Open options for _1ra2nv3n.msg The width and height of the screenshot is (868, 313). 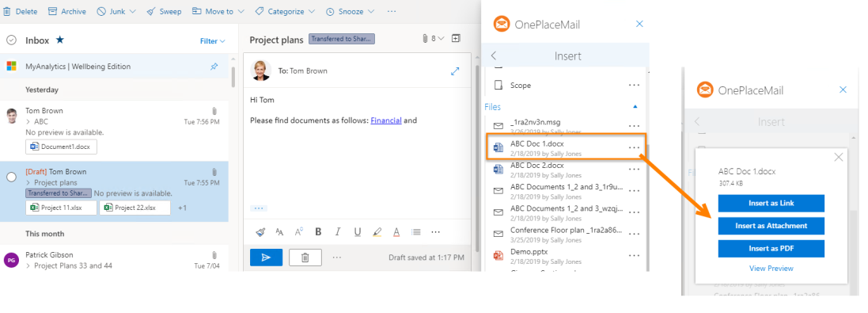point(634,126)
